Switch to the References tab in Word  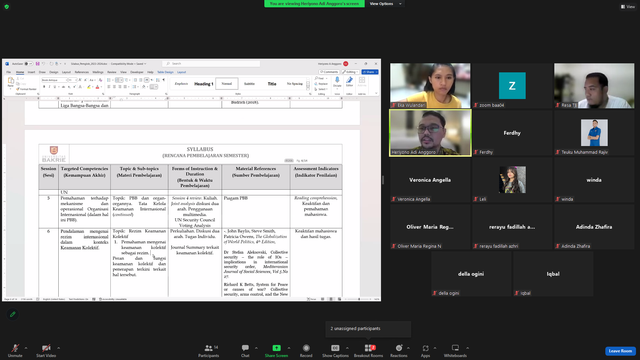tap(82, 72)
